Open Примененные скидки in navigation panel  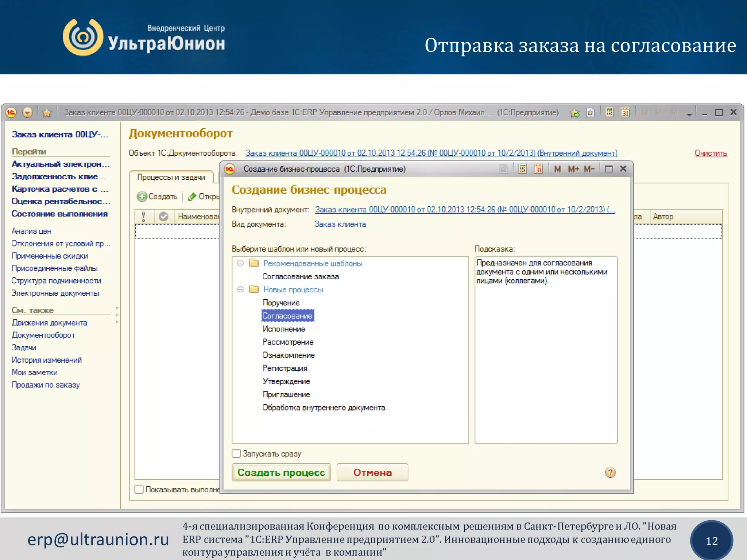pos(50,256)
